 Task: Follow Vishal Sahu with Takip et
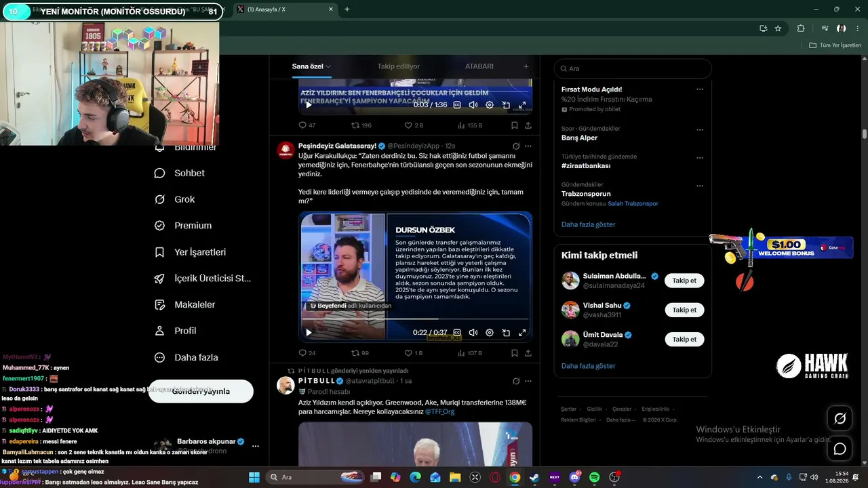pos(684,310)
